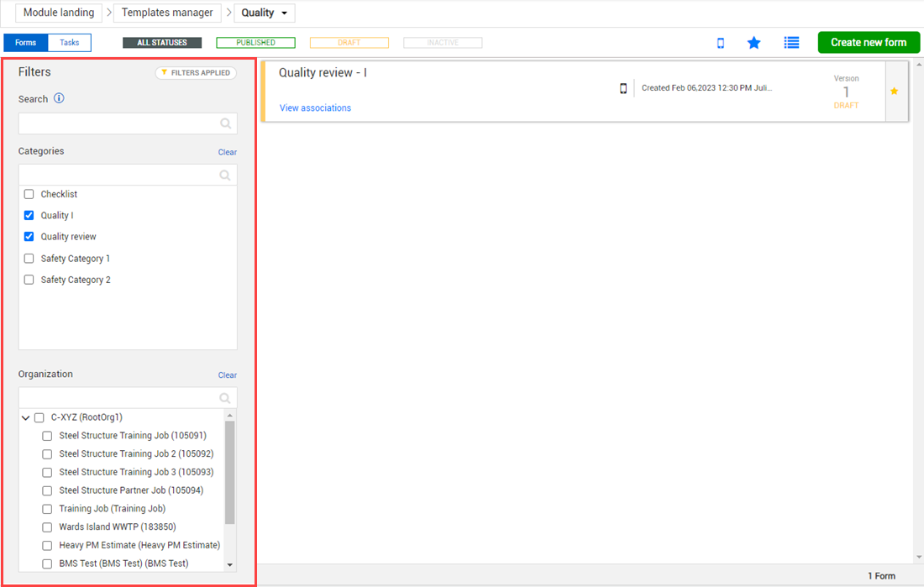
Task: Enable Safety Category 1 checkbox
Action: point(29,259)
